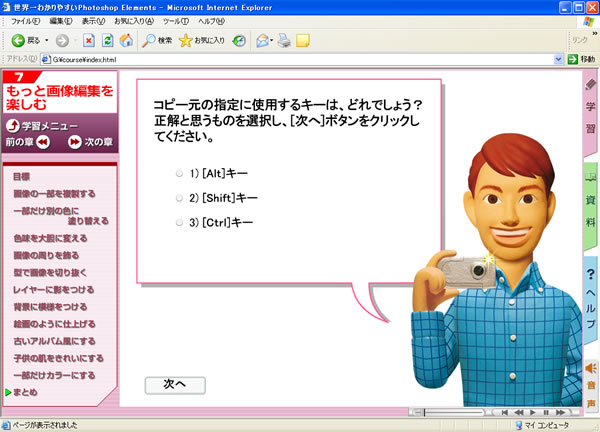Open the Mail button dropdown arrow
This screenshot has height=432, width=600.
pos(271,41)
